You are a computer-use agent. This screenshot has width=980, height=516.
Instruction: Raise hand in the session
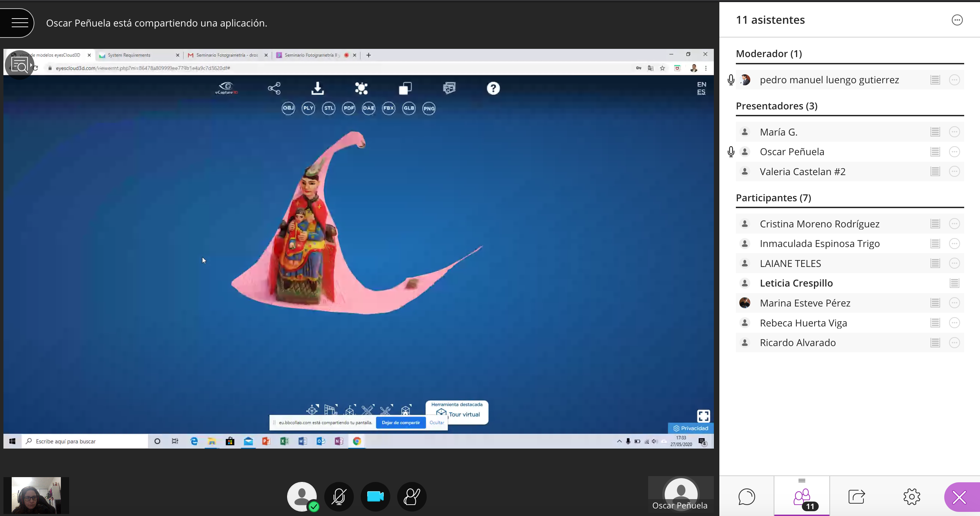coord(412,497)
